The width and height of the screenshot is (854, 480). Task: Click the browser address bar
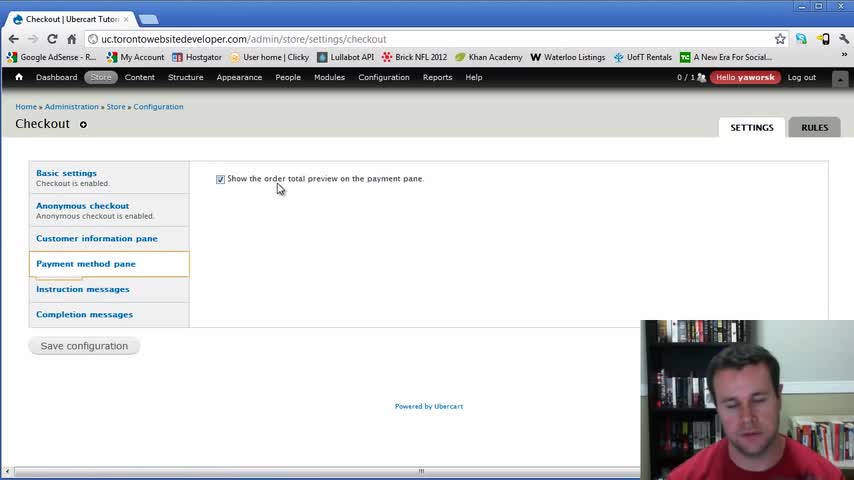[430, 39]
